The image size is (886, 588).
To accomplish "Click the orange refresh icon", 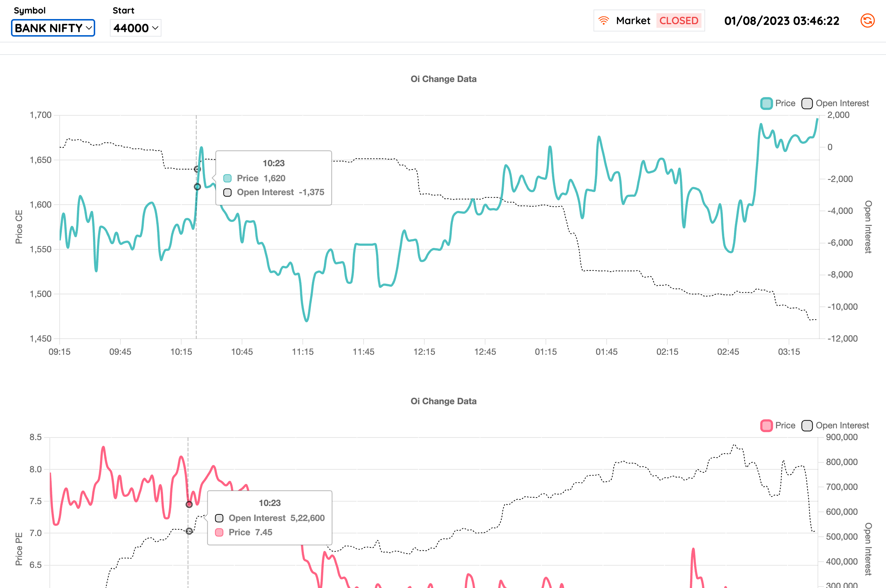I will [x=867, y=21].
